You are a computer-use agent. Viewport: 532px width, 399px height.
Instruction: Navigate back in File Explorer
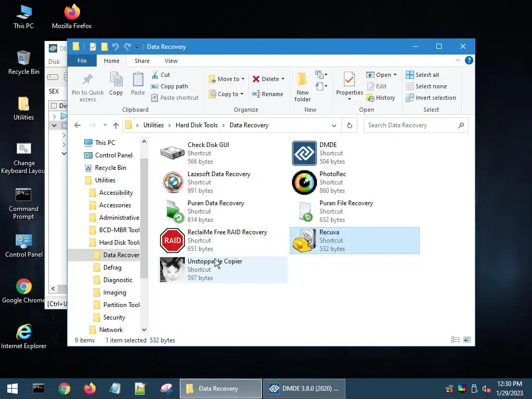point(77,126)
